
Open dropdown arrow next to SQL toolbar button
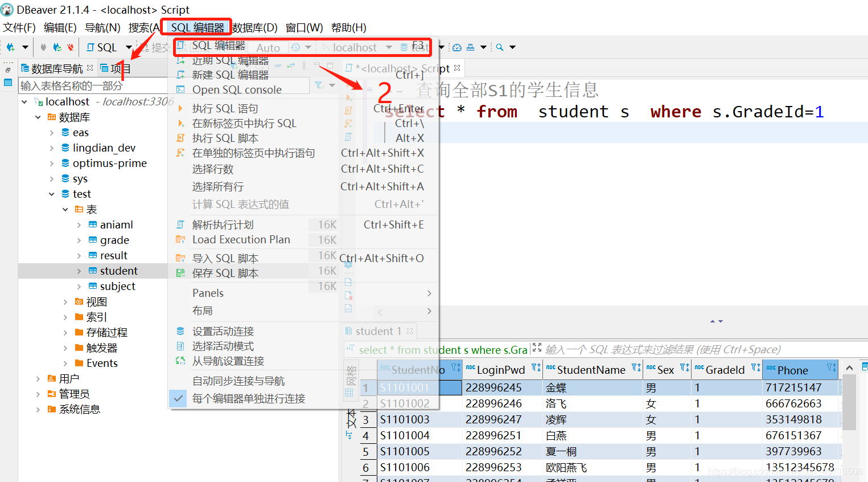[x=129, y=47]
